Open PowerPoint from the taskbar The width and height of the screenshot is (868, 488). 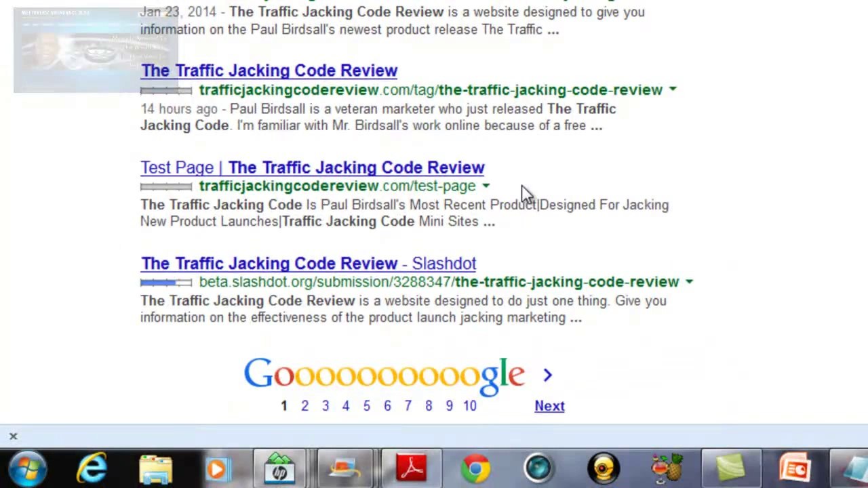(x=795, y=469)
